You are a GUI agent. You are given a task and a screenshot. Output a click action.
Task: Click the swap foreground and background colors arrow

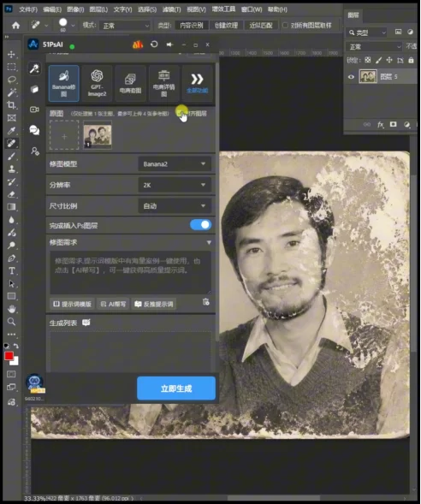(x=15, y=347)
